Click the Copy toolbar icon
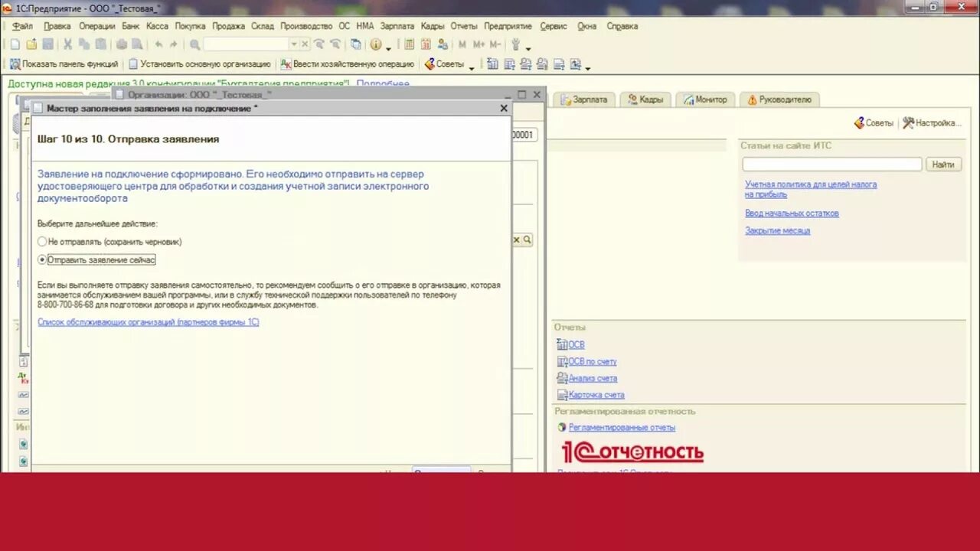980x551 pixels. (x=83, y=44)
